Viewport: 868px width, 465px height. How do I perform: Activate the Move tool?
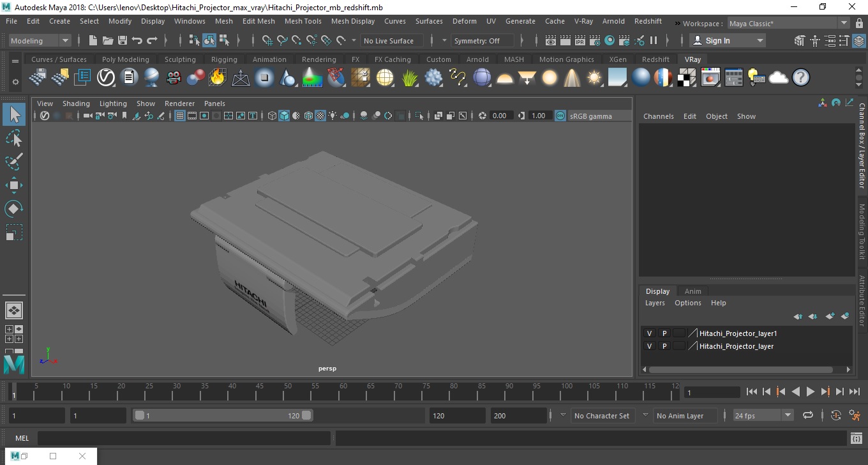pos(14,185)
